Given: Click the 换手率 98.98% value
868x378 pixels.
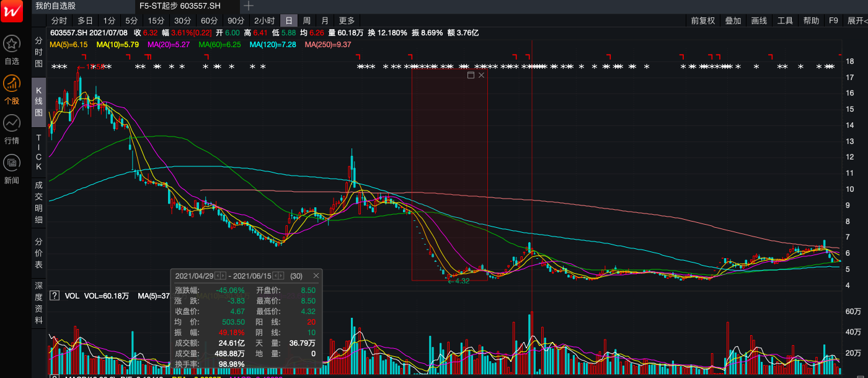Looking at the screenshot, I should coord(231,364).
